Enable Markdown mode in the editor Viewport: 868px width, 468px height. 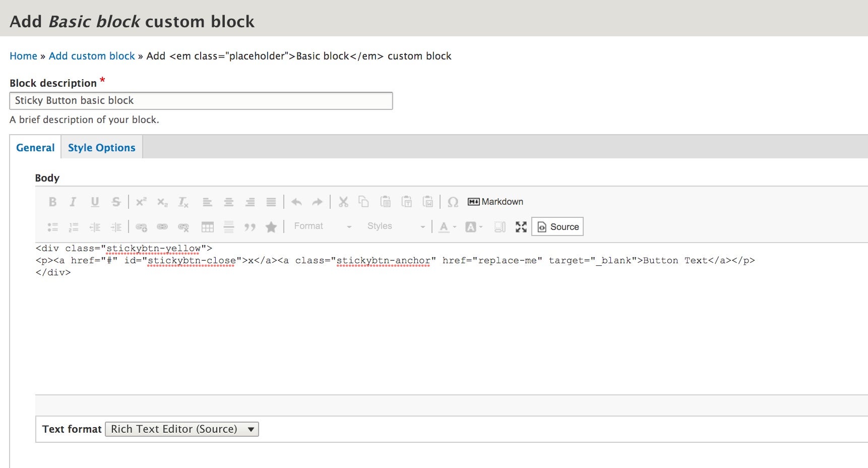494,201
